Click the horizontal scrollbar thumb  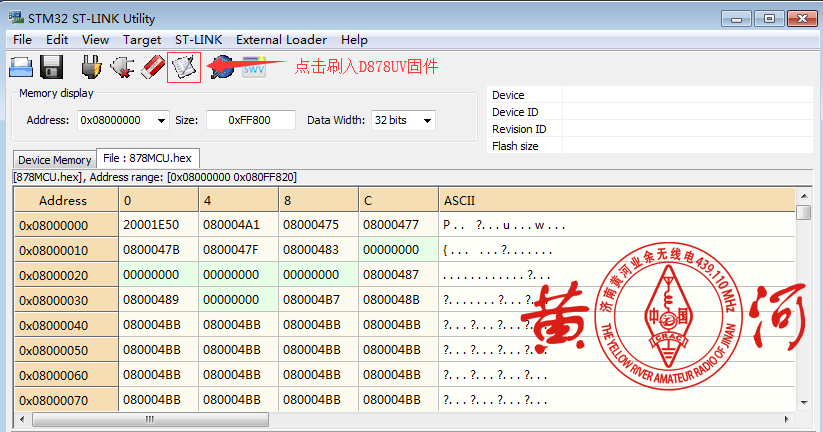[x=150, y=419]
